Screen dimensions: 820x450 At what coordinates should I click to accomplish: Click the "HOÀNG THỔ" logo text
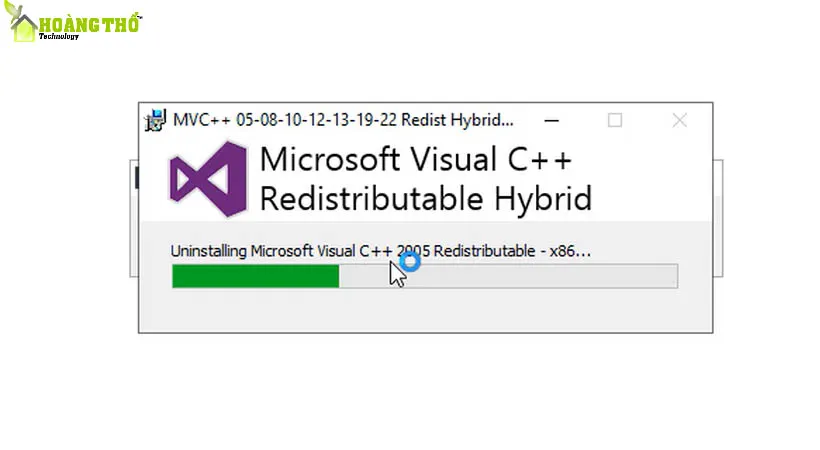[90, 22]
